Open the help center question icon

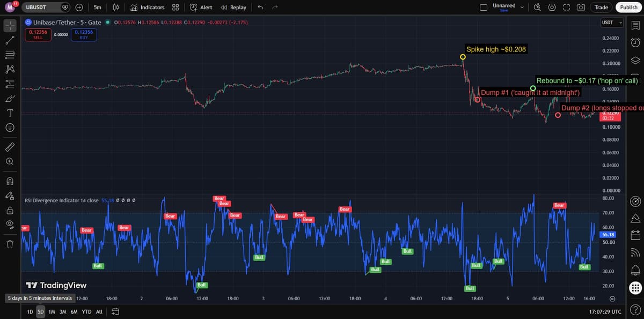pos(635,308)
